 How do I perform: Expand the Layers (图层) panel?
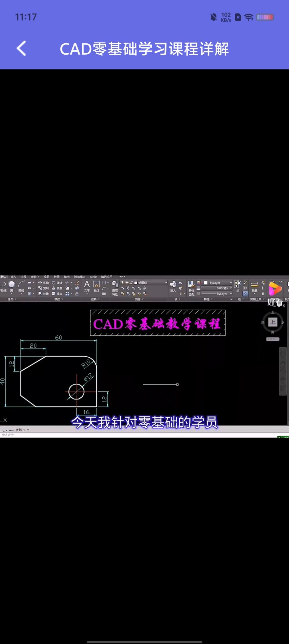[139, 299]
